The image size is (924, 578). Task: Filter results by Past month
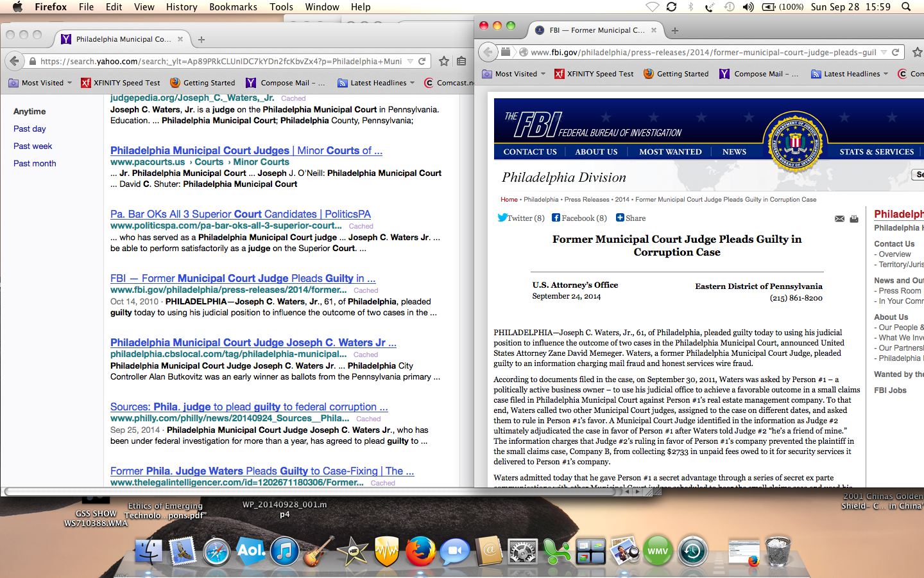(x=35, y=163)
